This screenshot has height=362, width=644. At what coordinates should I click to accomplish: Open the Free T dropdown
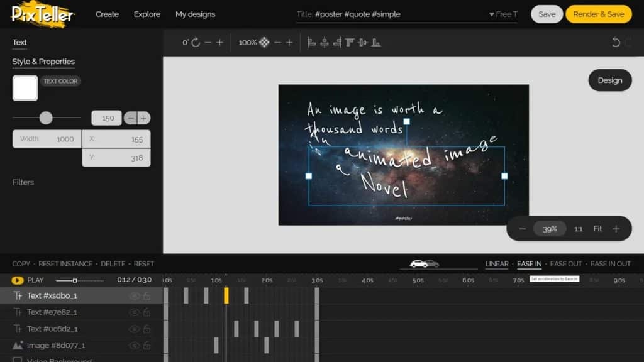(x=503, y=14)
